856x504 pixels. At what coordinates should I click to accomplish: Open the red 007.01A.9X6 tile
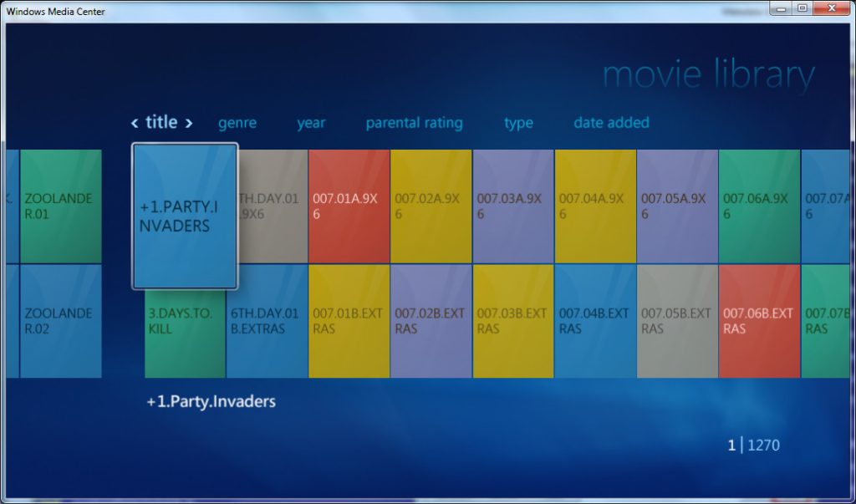tap(349, 206)
